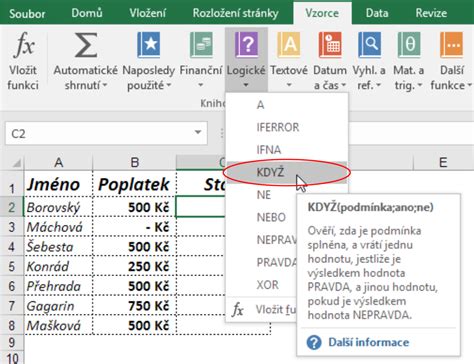The image size is (474, 364).
Task: Switch to the Data ribbon tab
Action: 377,13
